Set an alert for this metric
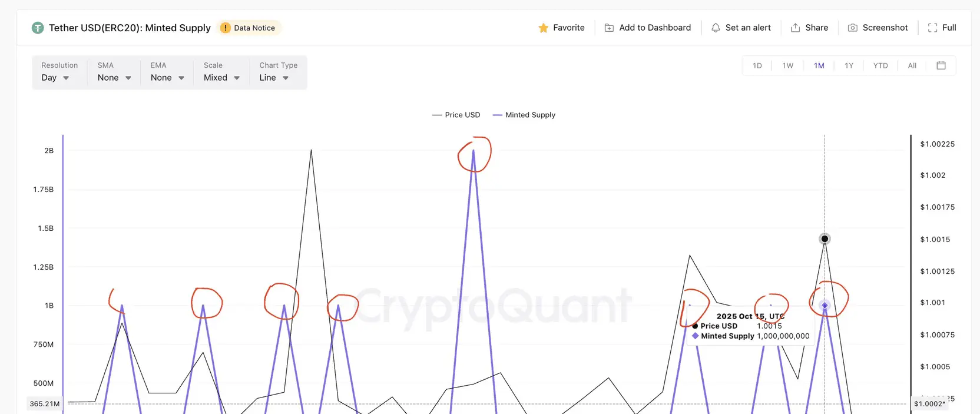 pyautogui.click(x=741, y=28)
